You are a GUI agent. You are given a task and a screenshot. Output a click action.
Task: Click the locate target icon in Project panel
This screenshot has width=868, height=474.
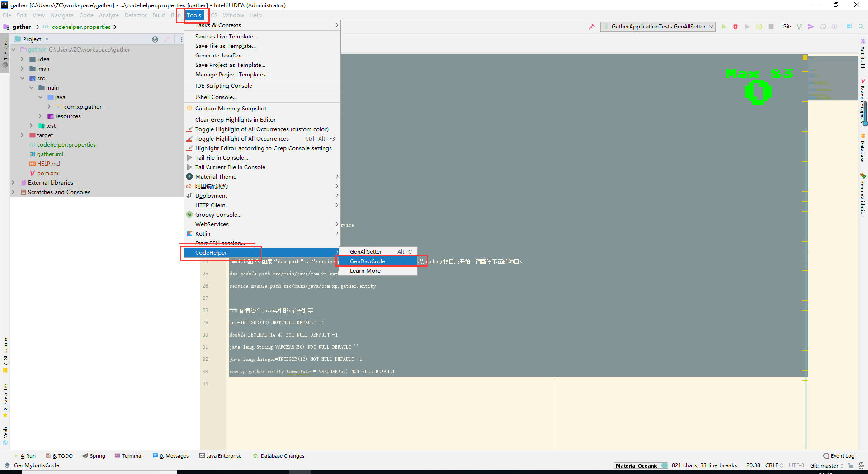[155, 39]
